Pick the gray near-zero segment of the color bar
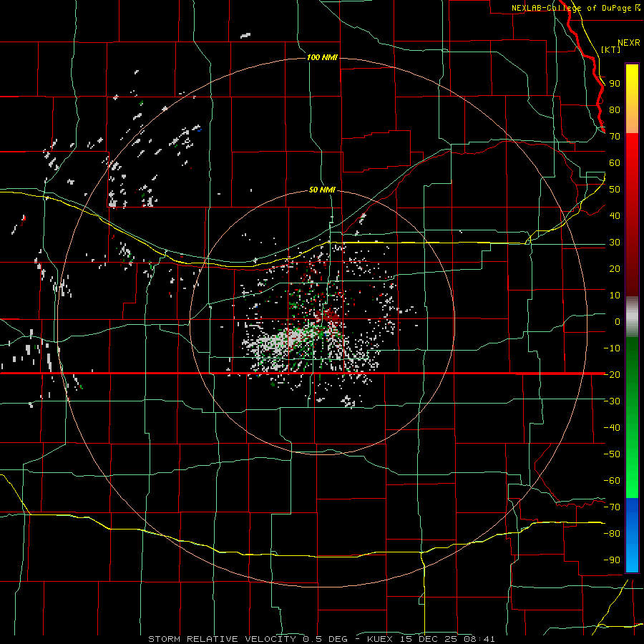The width and height of the screenshot is (644, 644). pyautogui.click(x=632, y=316)
